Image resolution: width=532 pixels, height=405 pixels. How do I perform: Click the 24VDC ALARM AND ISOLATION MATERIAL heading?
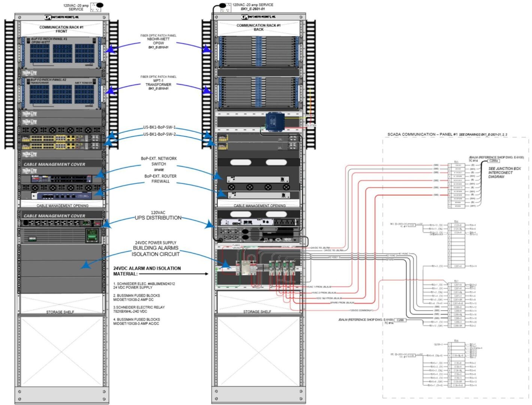coord(147,271)
